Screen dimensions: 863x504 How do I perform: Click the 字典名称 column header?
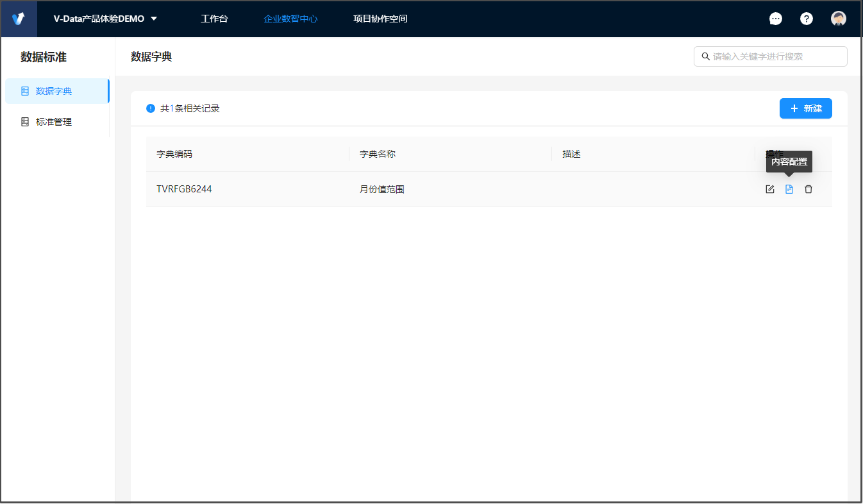[378, 154]
